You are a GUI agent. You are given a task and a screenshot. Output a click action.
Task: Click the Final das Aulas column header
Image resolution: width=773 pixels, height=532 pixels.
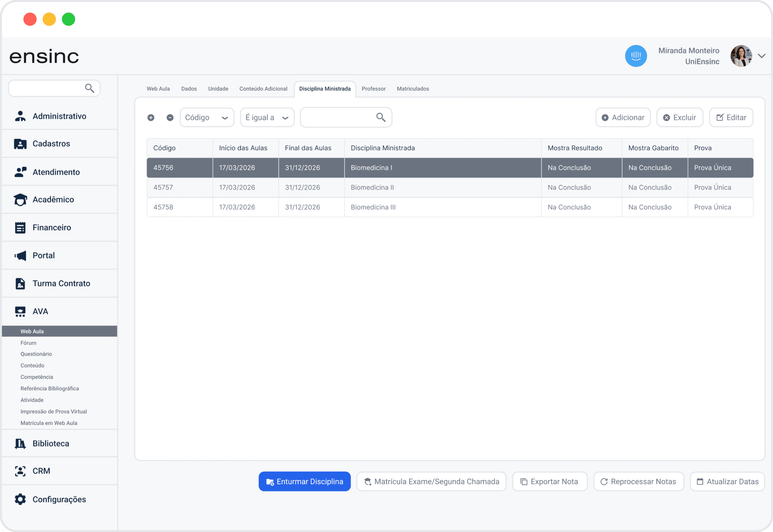pos(311,148)
